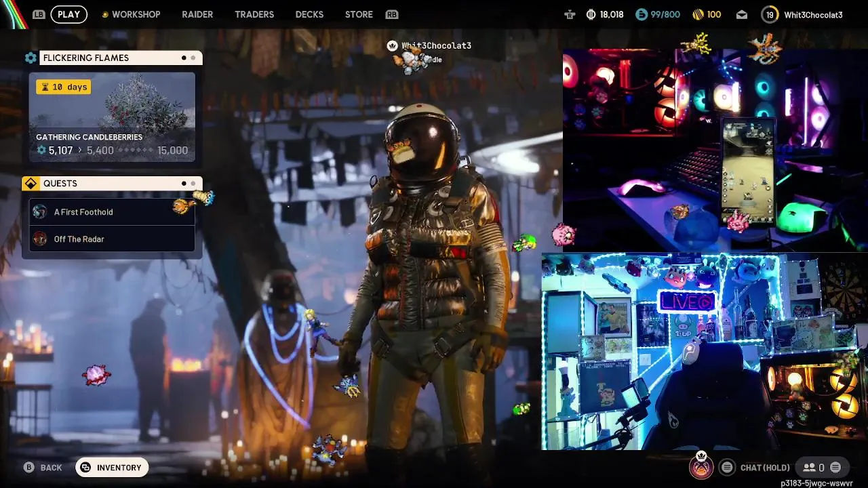Screen dimensions: 868x488
Task: Switch page using Flickering Flames page dots
Action: (189, 58)
